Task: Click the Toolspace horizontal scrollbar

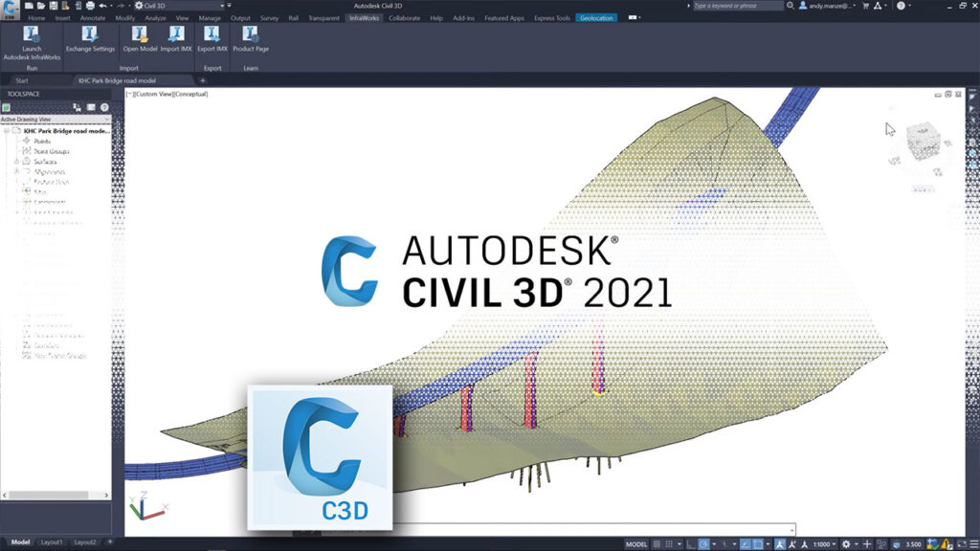Action: pyautogui.click(x=56, y=495)
